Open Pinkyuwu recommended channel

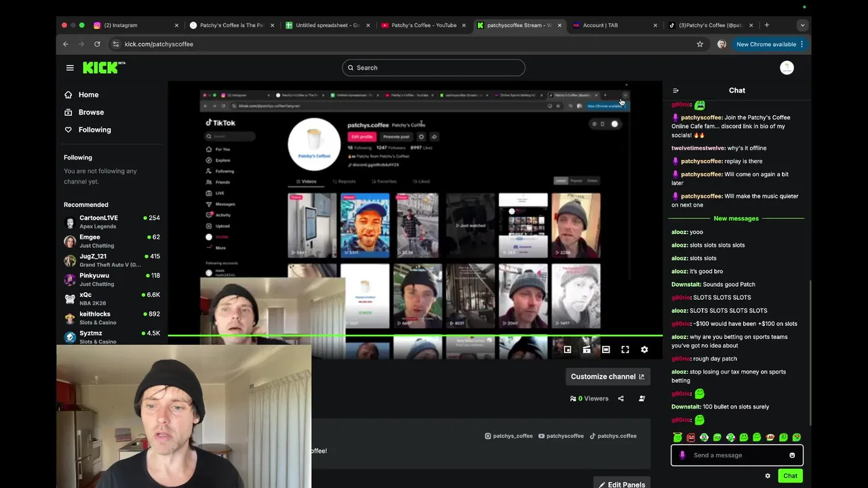112,280
